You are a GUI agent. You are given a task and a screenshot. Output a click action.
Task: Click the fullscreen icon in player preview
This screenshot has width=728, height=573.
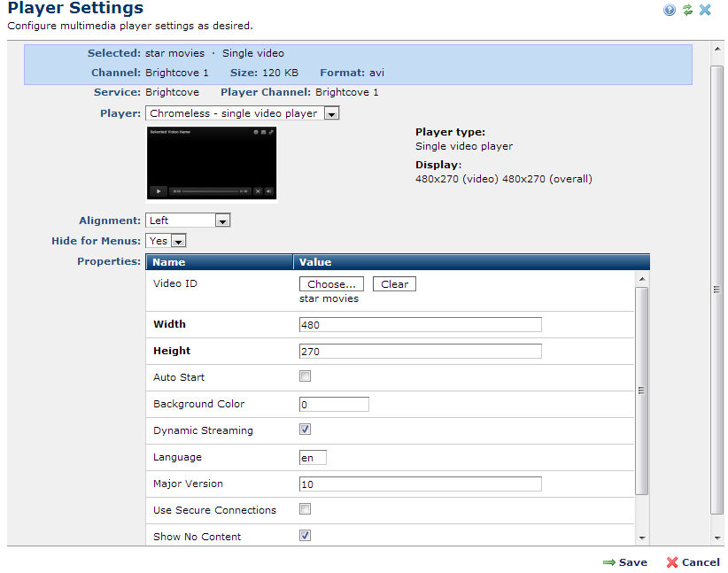tap(258, 190)
